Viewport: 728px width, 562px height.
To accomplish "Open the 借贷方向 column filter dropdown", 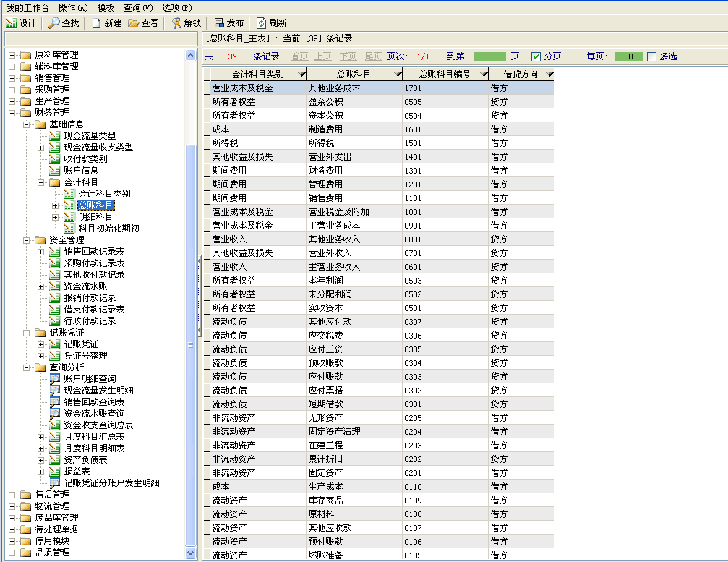I will click(549, 74).
